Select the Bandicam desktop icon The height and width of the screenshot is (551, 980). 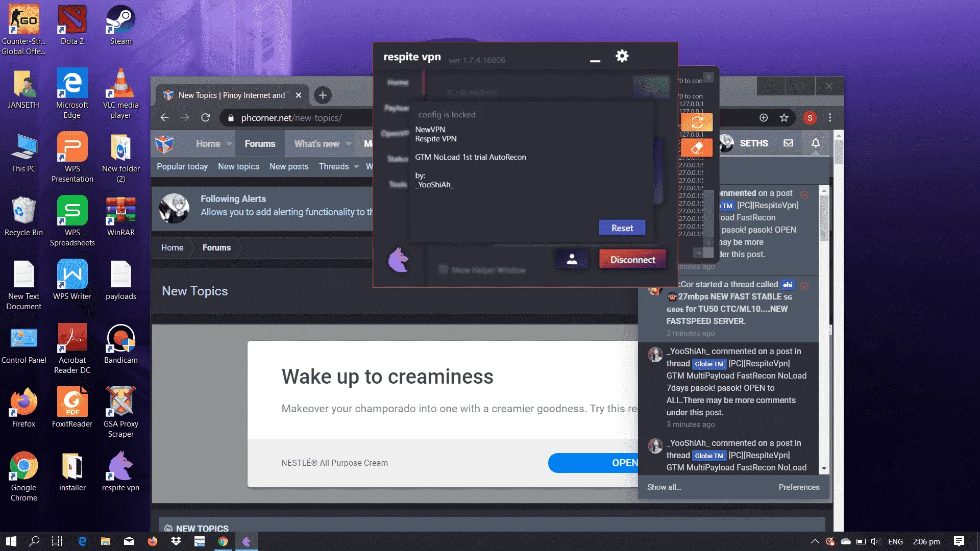pyautogui.click(x=121, y=344)
